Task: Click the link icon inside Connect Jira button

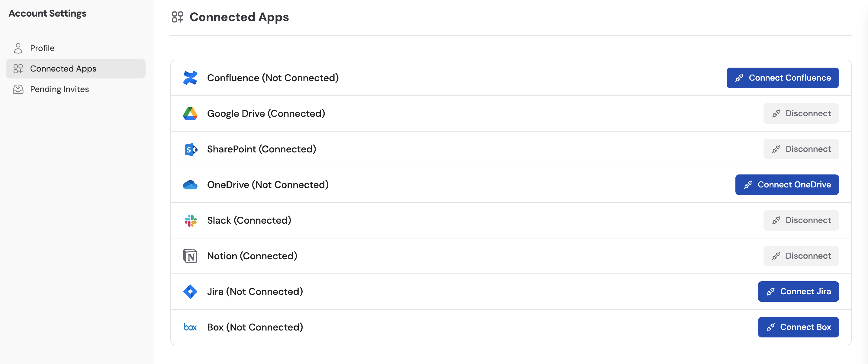Action: pos(771,292)
